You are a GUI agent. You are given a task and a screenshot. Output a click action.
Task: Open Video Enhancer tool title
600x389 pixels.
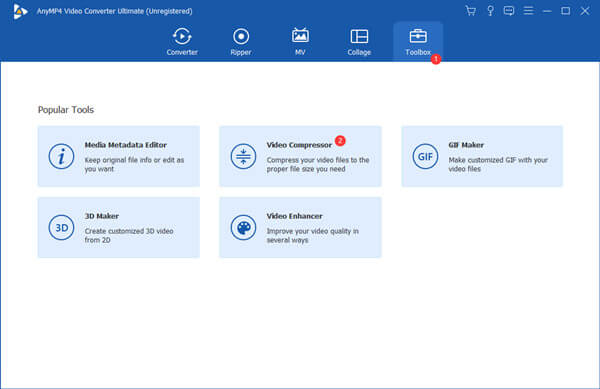(x=294, y=216)
